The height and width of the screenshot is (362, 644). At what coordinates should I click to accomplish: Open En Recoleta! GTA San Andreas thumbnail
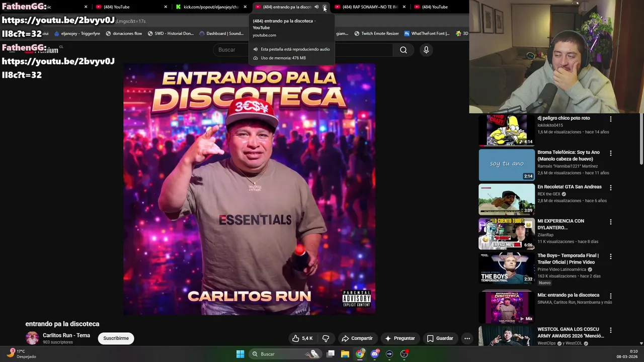click(507, 199)
